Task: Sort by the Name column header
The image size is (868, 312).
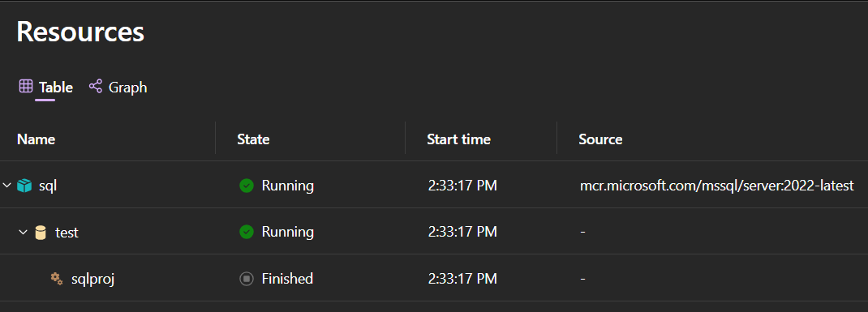Action: [36, 139]
